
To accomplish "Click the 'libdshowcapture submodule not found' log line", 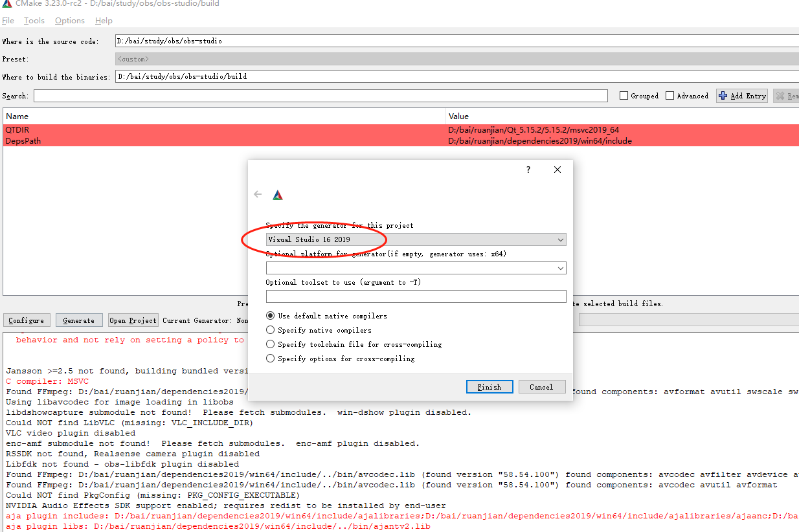I will [239, 412].
